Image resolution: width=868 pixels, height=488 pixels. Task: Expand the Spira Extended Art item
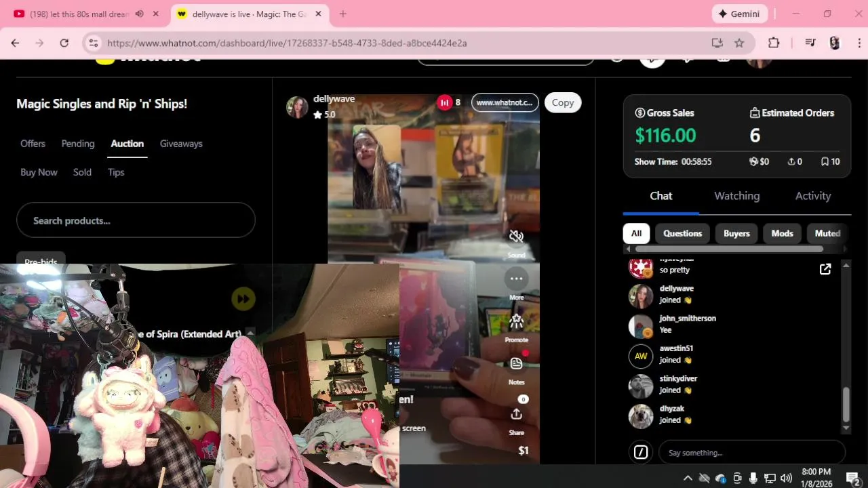(250, 332)
